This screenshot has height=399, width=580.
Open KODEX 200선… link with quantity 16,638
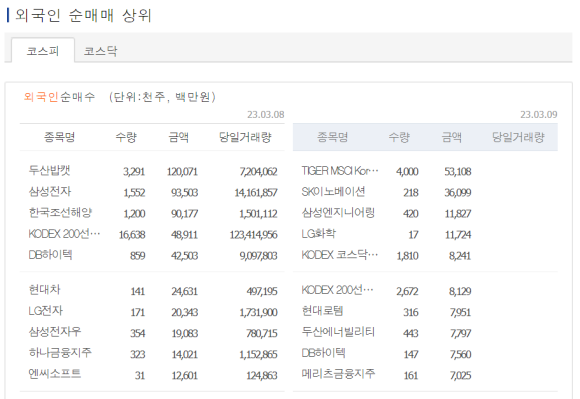[x=64, y=234]
